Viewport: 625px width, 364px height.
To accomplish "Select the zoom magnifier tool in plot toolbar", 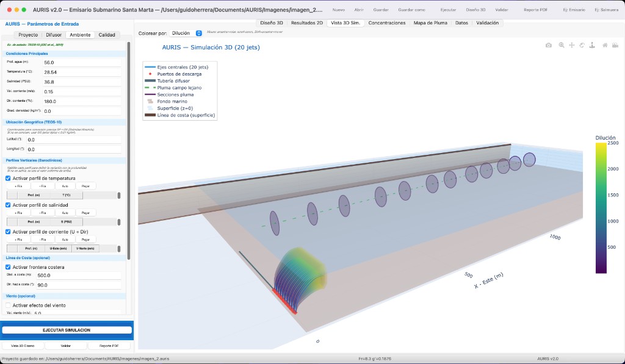I will [x=562, y=45].
